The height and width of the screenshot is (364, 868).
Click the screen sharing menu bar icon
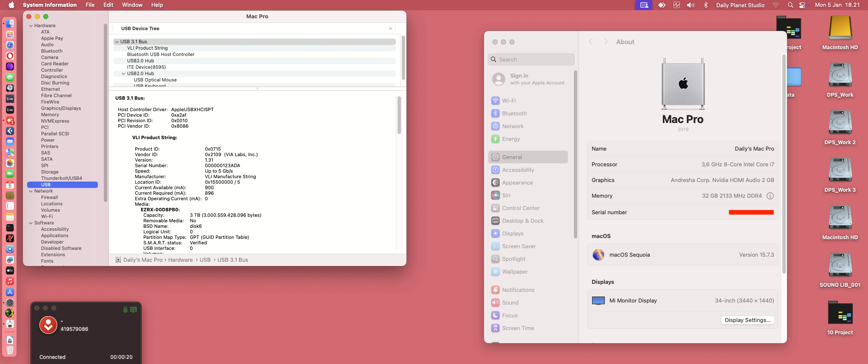[x=644, y=5]
